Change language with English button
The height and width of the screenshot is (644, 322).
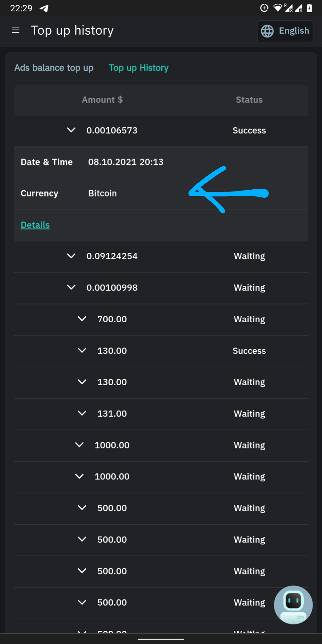pos(285,31)
